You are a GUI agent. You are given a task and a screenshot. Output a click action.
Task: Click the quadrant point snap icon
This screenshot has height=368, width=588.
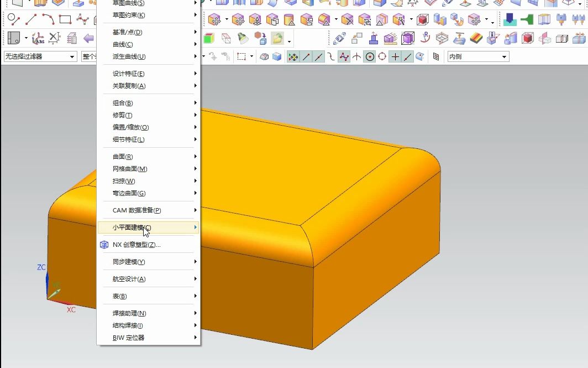click(382, 56)
